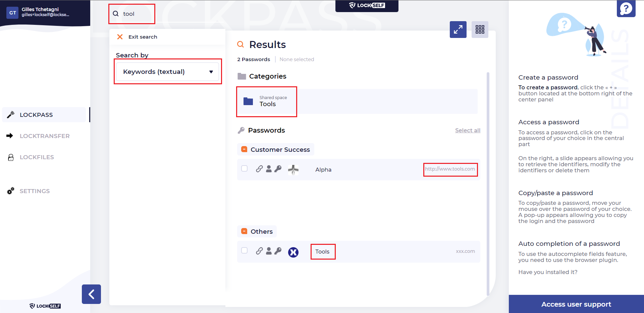The image size is (644, 313).
Task: Click the Alpha entry logo thumbnail
Action: [x=293, y=170]
